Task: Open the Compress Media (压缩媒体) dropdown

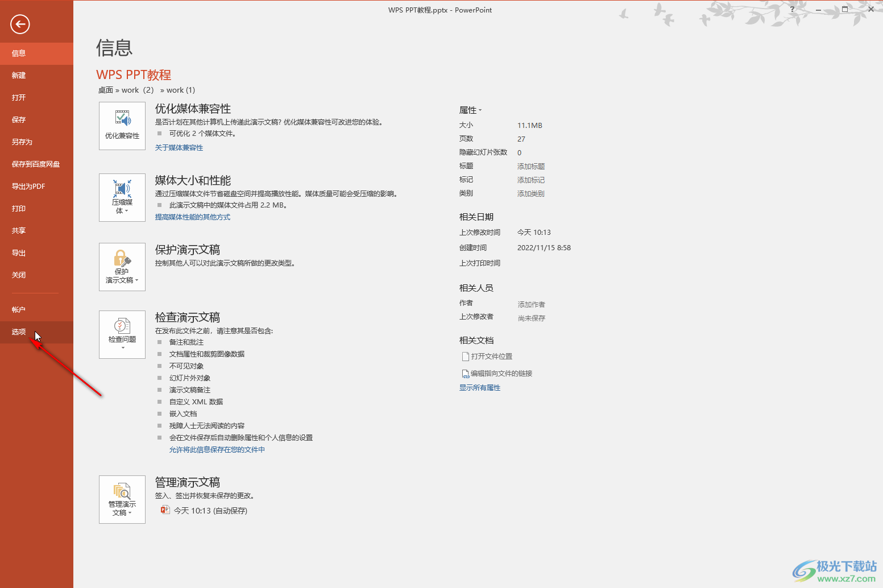Action: coord(122,197)
